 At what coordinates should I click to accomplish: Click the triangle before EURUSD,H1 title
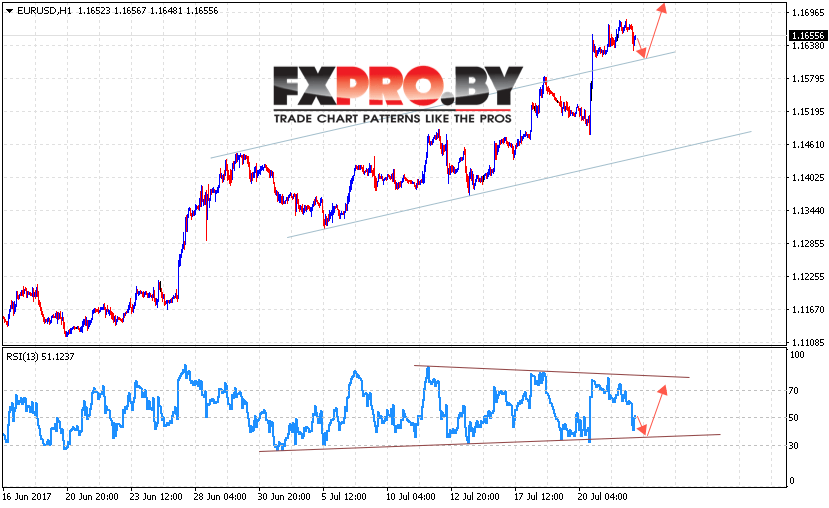(10, 11)
